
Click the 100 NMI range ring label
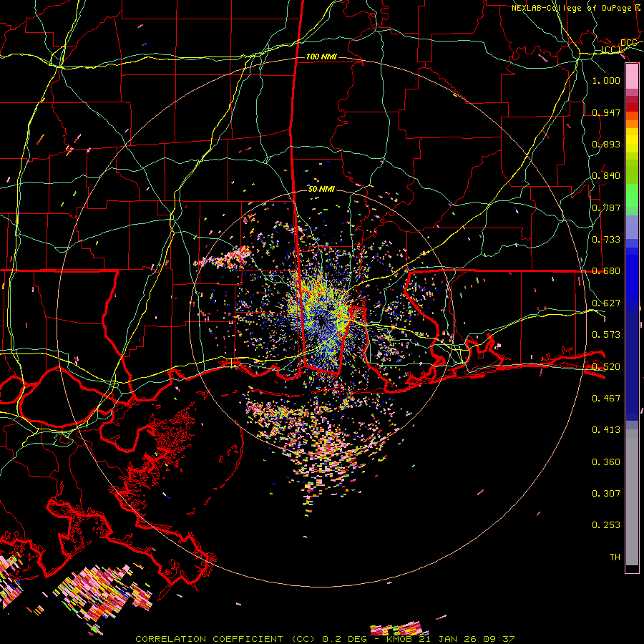click(321, 57)
